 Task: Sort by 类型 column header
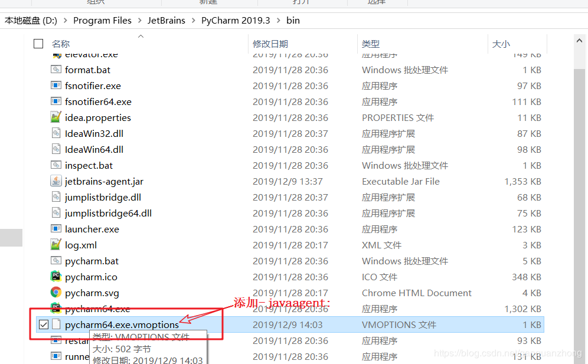tap(371, 44)
